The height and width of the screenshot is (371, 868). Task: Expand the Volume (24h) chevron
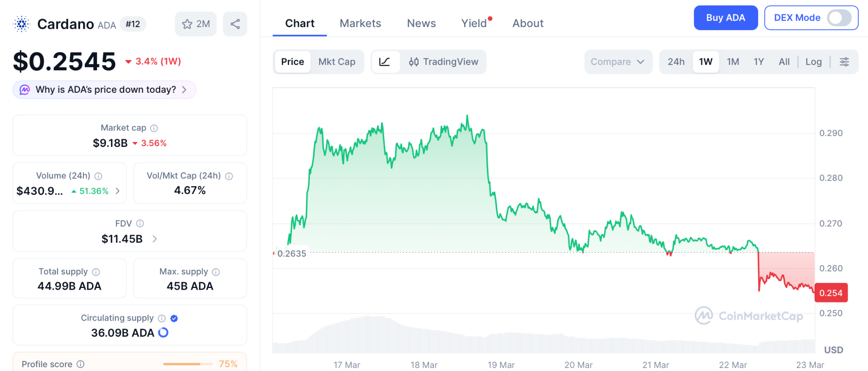point(118,191)
